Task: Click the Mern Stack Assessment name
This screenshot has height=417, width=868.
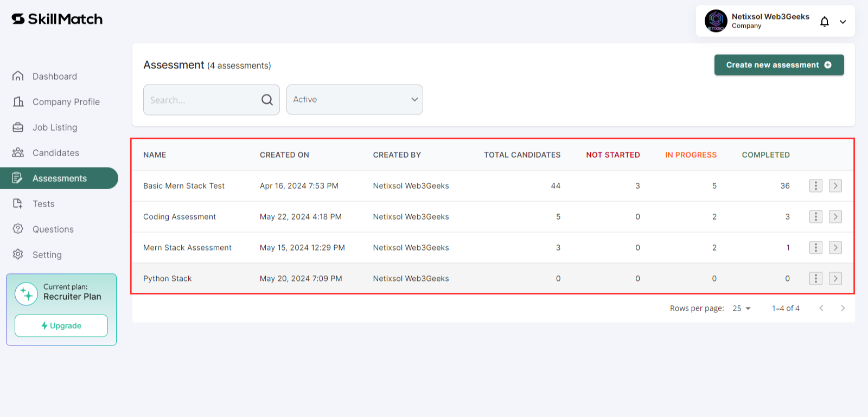Action: pos(187,248)
